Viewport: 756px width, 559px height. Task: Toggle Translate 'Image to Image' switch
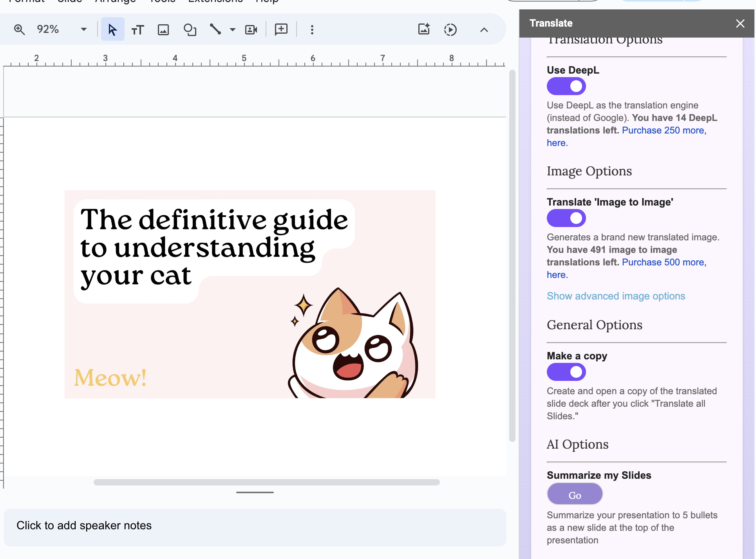566,218
